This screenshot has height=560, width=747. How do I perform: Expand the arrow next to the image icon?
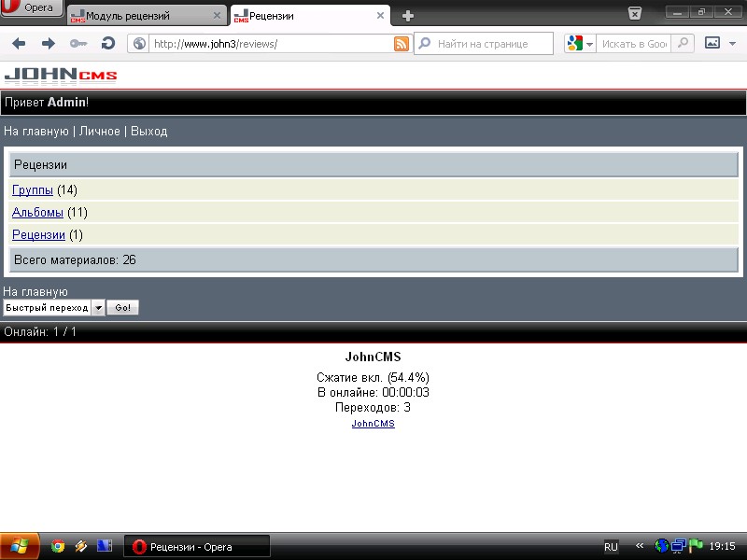pyautogui.click(x=732, y=44)
